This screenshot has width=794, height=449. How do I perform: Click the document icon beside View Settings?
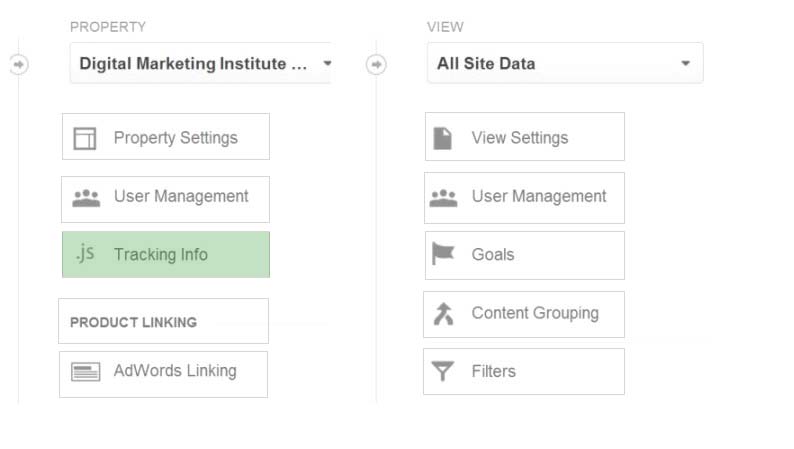click(x=443, y=138)
